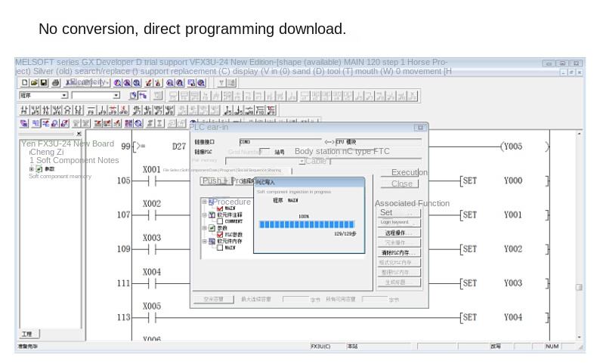597x364 pixels.
Task: Expand the parameter node in project tree
Action: tap(32, 169)
